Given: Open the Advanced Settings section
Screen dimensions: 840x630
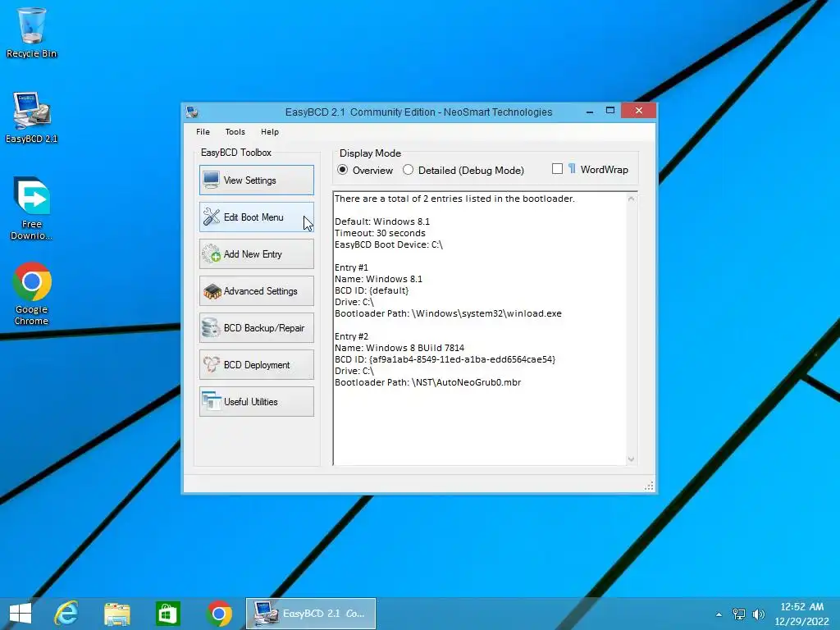Looking at the screenshot, I should [x=257, y=291].
